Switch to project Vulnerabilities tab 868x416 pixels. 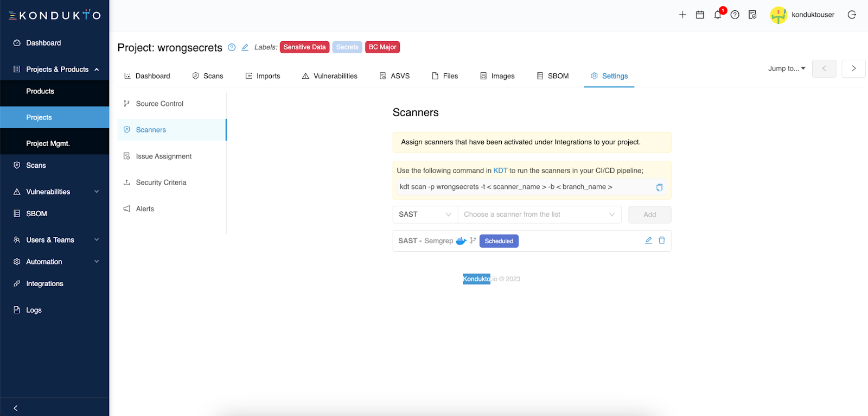[330, 76]
